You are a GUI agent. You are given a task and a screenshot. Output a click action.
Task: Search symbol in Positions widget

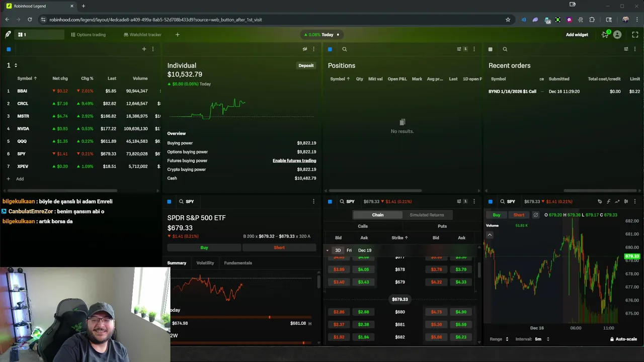(345, 49)
